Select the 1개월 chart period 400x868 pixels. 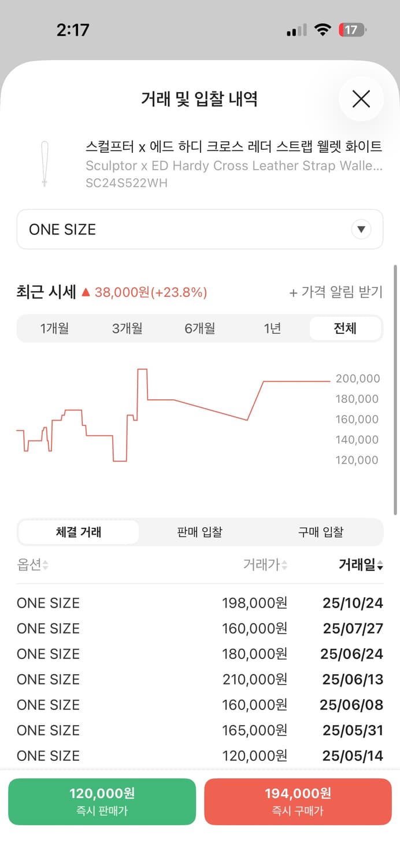pyautogui.click(x=54, y=328)
